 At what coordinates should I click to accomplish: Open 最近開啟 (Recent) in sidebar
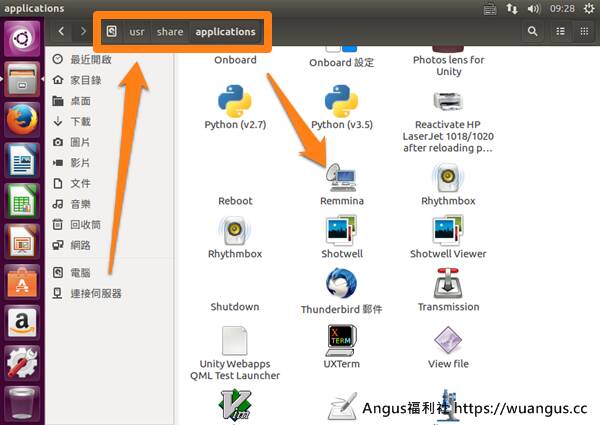click(x=109, y=59)
